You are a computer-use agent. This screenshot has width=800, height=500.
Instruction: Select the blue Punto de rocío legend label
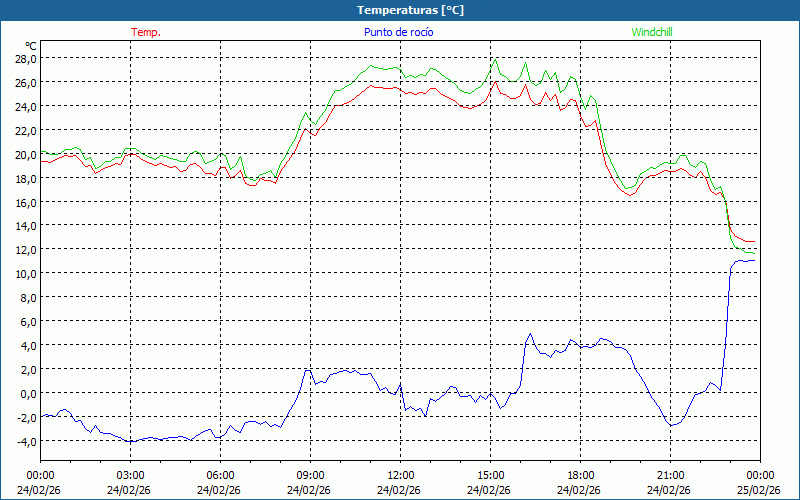pos(398,32)
